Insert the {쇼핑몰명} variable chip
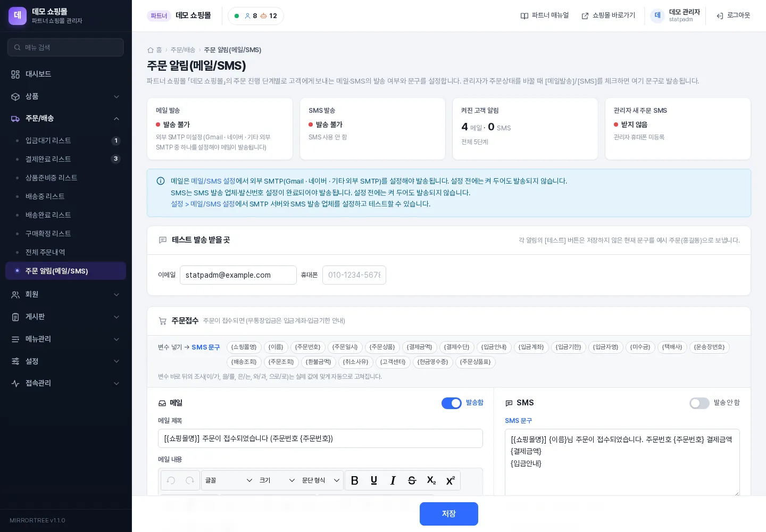This screenshot has height=532, width=766. [x=244, y=347]
